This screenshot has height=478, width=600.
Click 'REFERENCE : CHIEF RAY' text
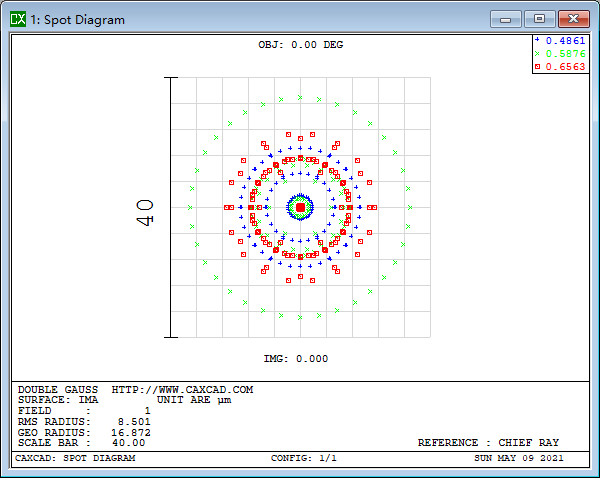coord(488,443)
